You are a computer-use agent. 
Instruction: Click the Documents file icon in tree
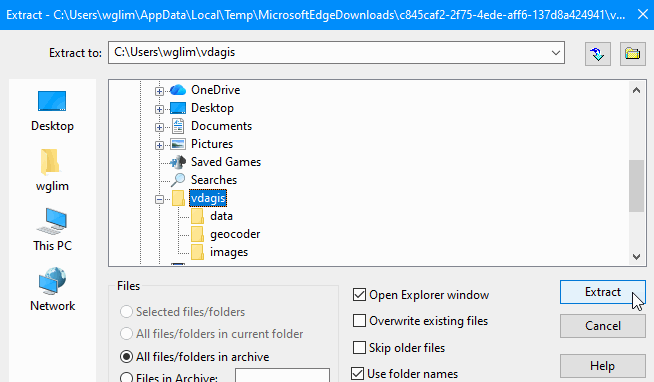[x=178, y=126]
